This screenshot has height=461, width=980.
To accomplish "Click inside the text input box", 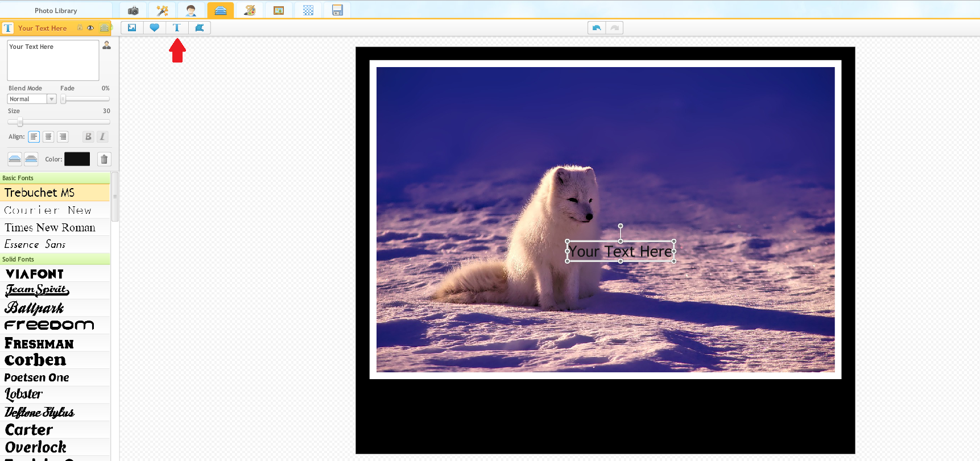I will 53,60.
